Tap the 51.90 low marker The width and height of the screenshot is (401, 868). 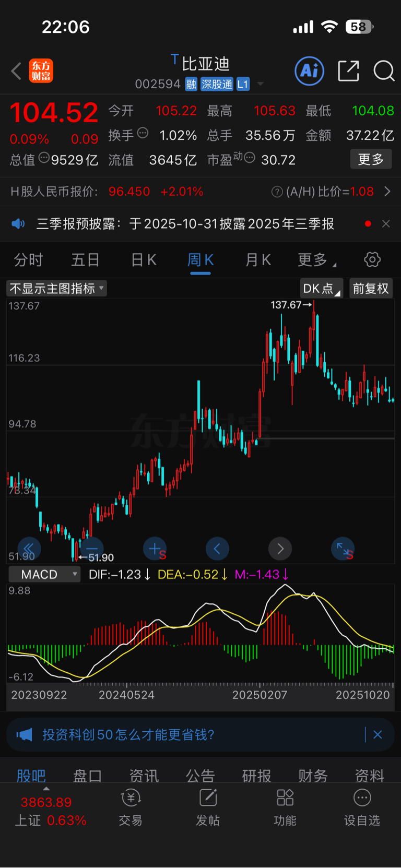pos(96,557)
